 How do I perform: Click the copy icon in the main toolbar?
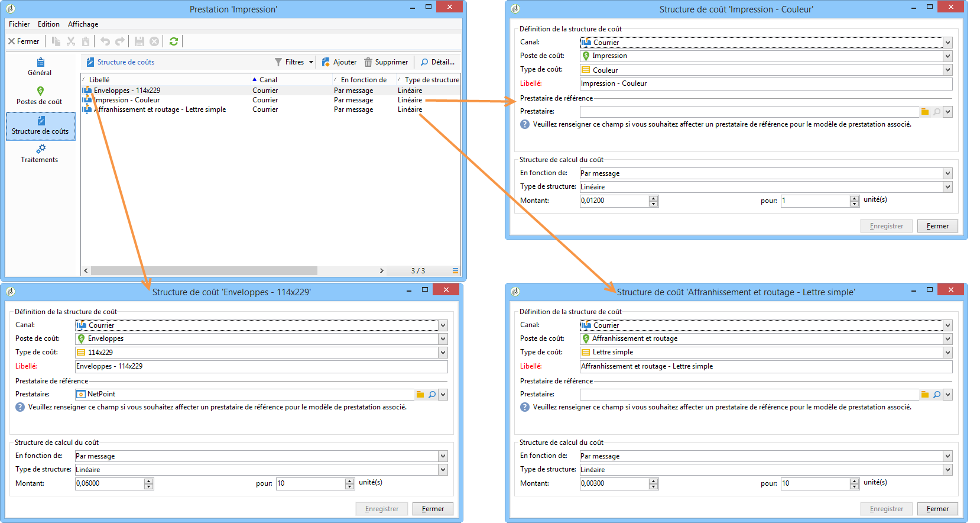(56, 41)
